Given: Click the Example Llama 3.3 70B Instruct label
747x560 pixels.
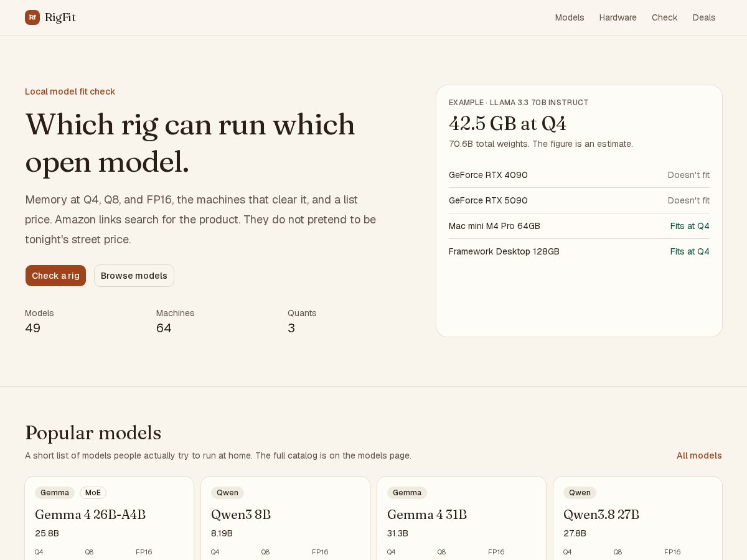Looking at the screenshot, I should pos(519,103).
